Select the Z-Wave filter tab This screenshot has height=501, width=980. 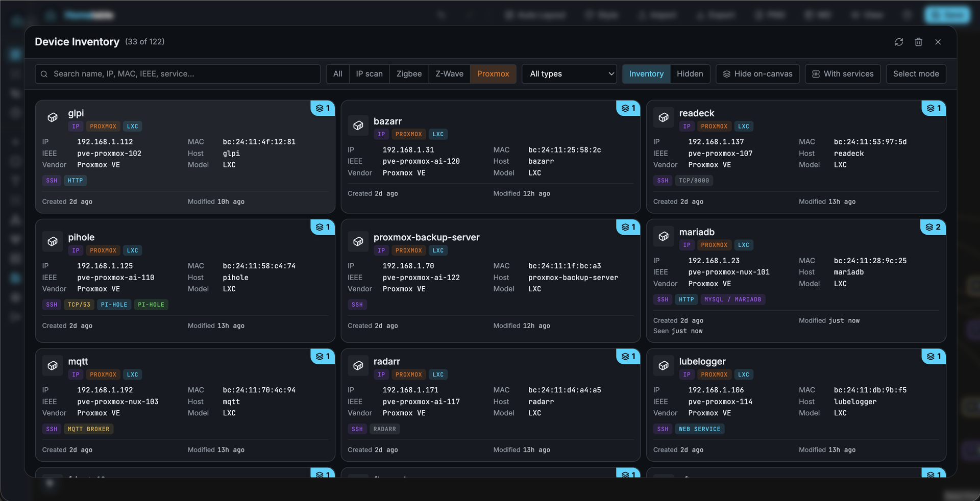coord(450,74)
